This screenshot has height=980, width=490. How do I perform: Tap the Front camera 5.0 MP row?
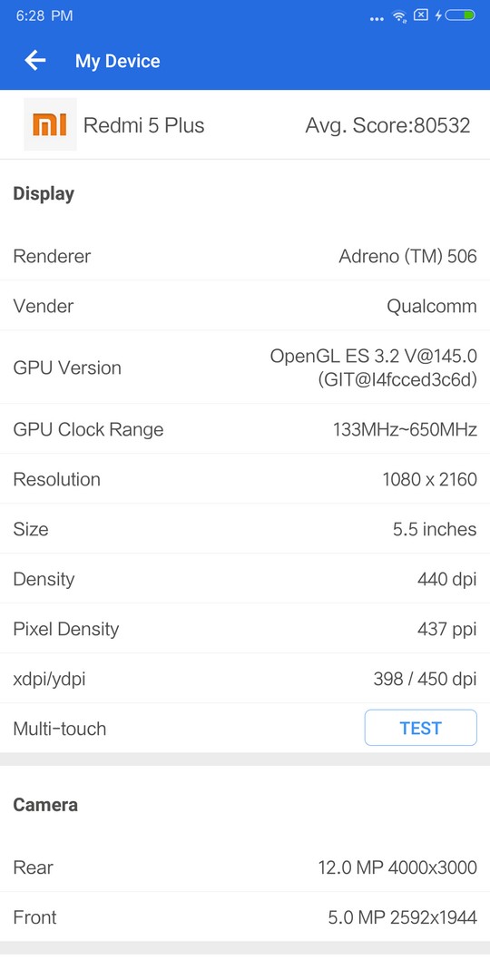point(245,916)
